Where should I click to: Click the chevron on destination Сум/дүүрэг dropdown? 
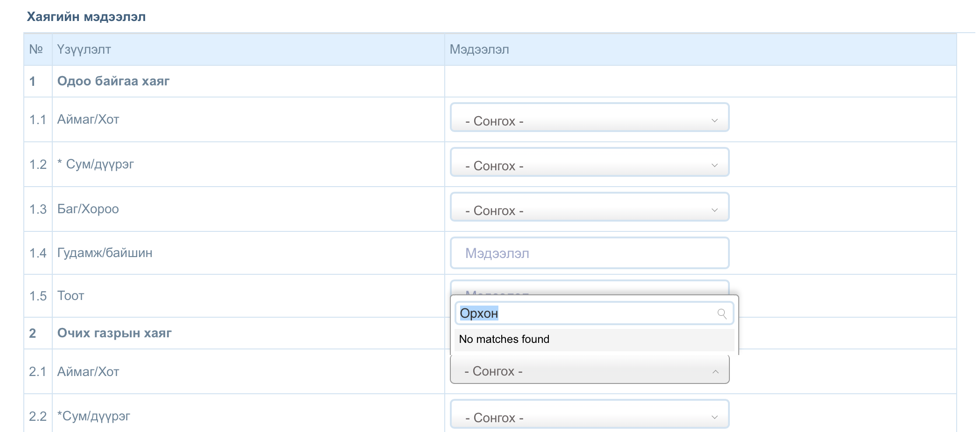[714, 417]
